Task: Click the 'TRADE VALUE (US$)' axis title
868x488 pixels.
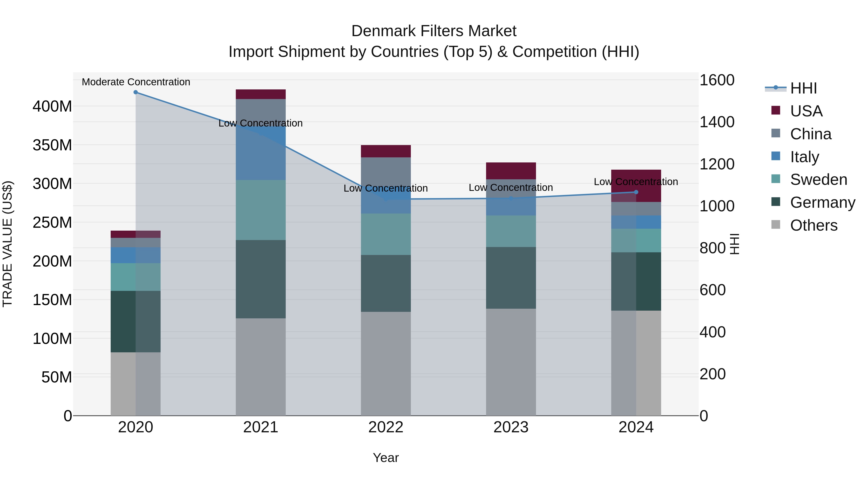Action: pos(7,244)
